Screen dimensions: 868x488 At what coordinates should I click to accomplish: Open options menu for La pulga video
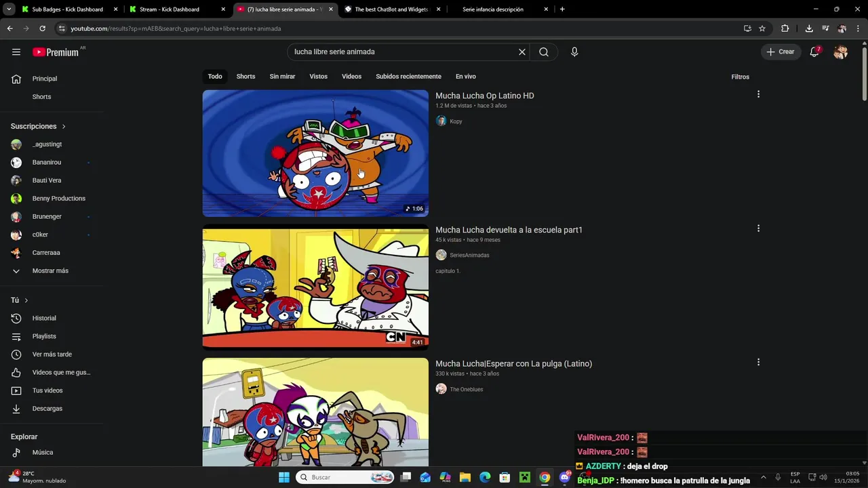click(x=758, y=362)
